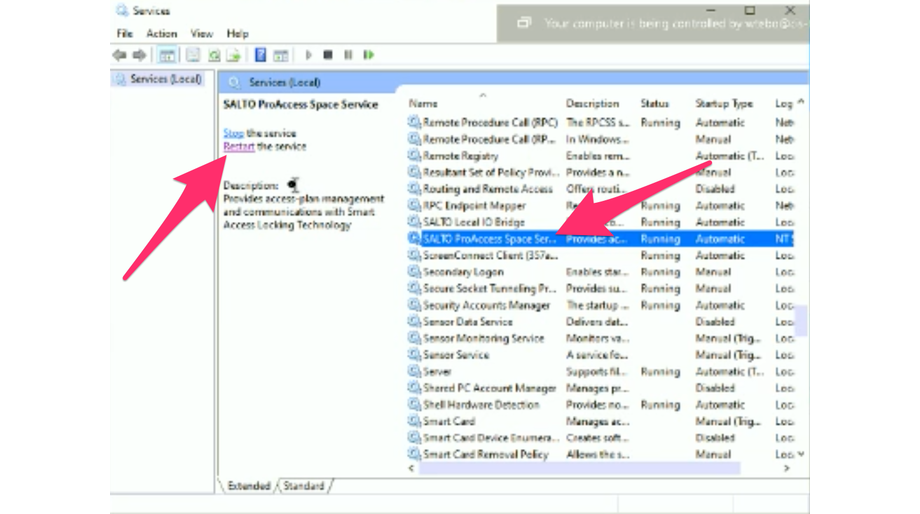Click the horizontal scroll right arrow

[x=787, y=468]
